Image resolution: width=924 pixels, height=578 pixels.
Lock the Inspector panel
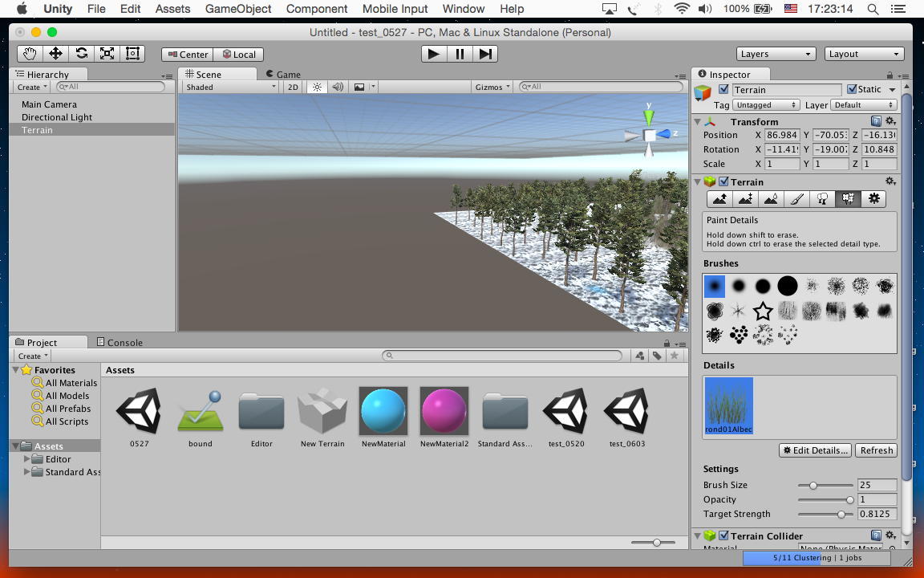[x=890, y=75]
